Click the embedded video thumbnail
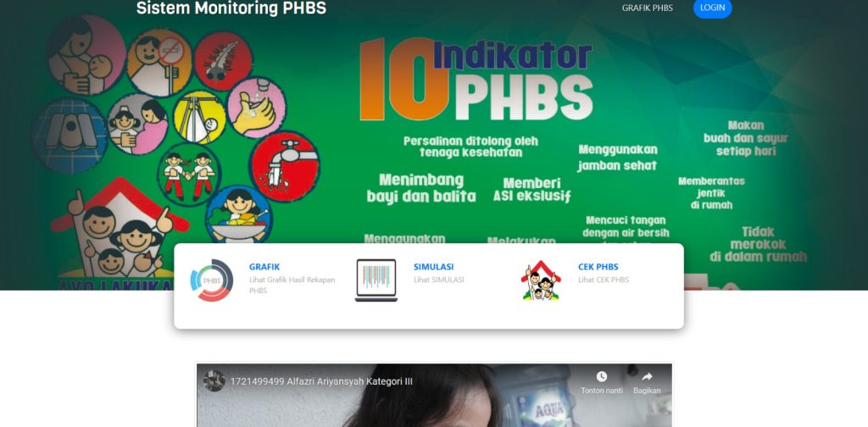 pyautogui.click(x=435, y=395)
